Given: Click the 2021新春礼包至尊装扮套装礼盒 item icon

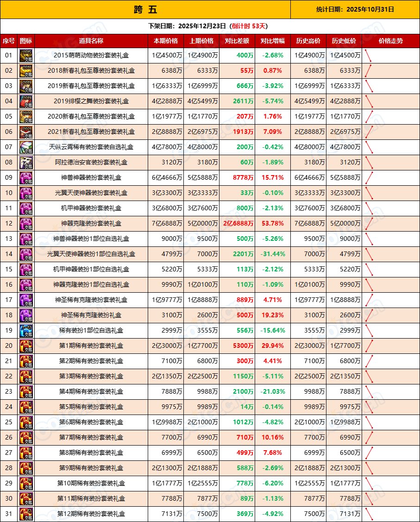Looking at the screenshot, I should click(25, 132).
